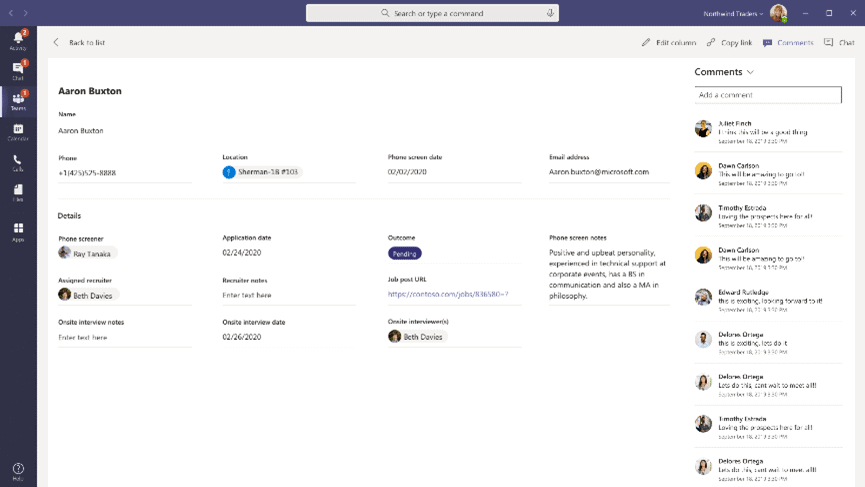Click the Sherman-18 location pin icon

coord(229,172)
